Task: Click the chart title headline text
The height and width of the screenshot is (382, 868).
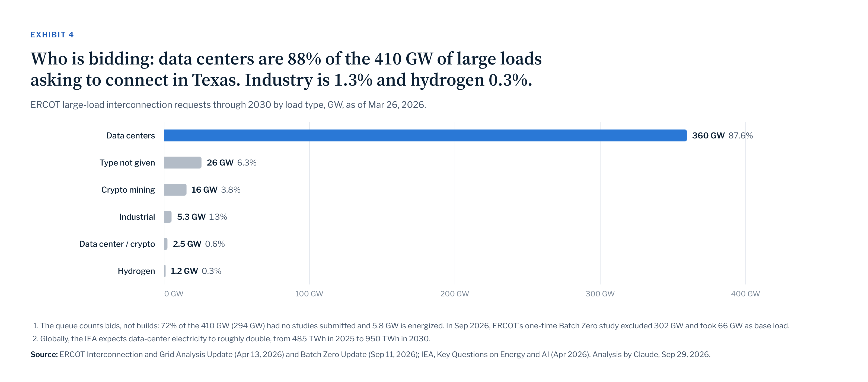Action: point(286,69)
